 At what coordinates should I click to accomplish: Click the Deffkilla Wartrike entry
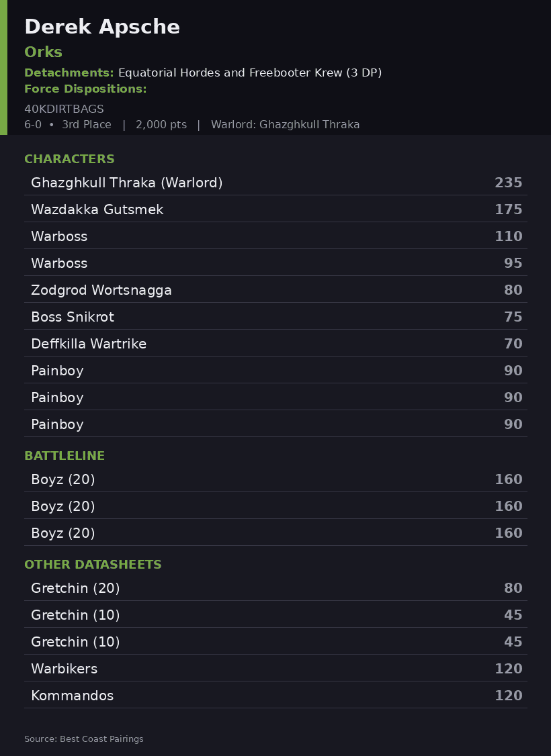tap(275, 343)
